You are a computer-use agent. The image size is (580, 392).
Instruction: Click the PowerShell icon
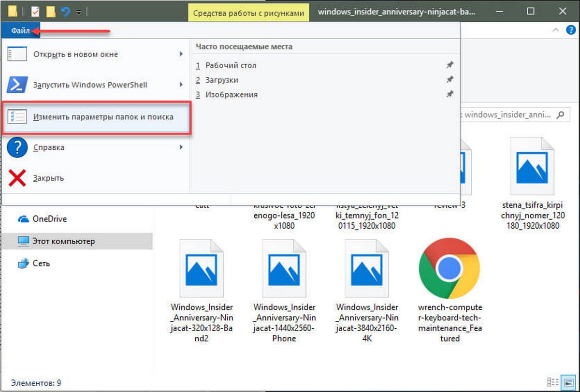17,85
